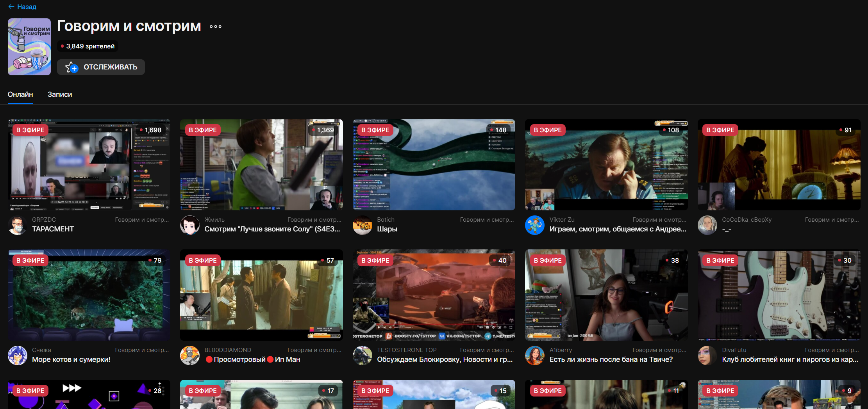
Task: Click the BLOODDIAMOND channel name
Action: (x=228, y=350)
